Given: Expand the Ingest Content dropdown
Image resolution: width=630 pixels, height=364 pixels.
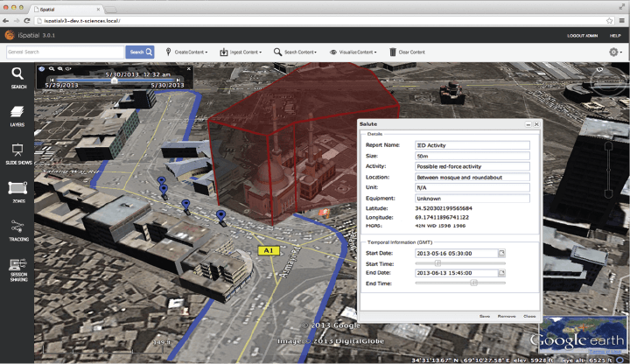Looking at the screenshot, I should tap(242, 52).
